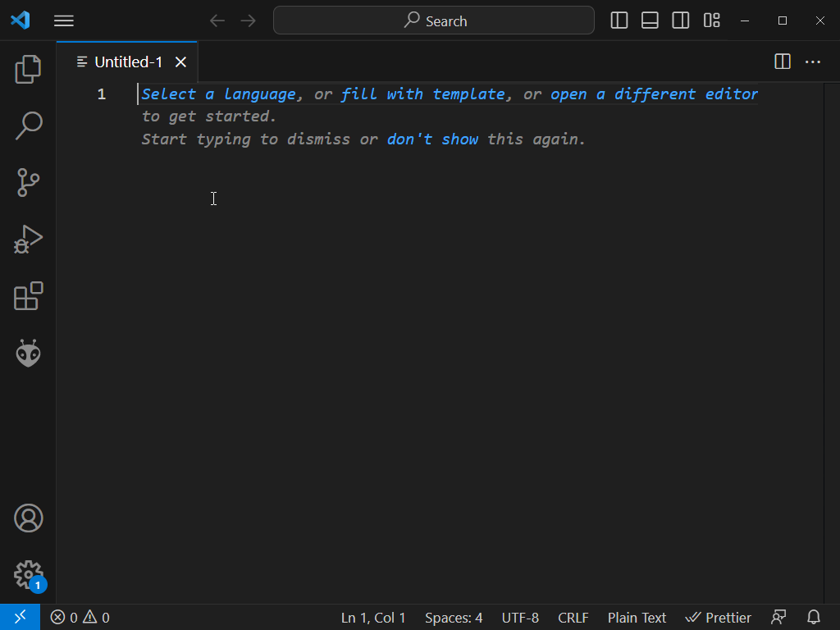Click the 'fill with template' link
This screenshot has height=630, width=840.
(x=423, y=94)
